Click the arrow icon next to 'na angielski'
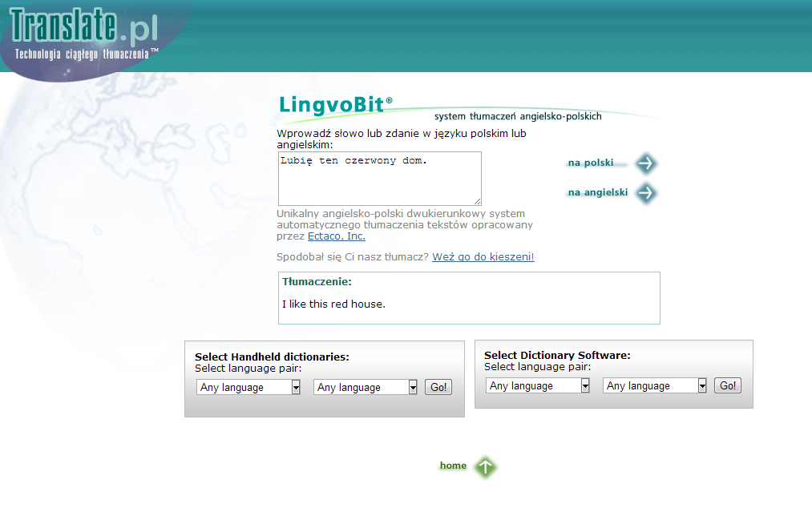812x524 pixels. 646,193
